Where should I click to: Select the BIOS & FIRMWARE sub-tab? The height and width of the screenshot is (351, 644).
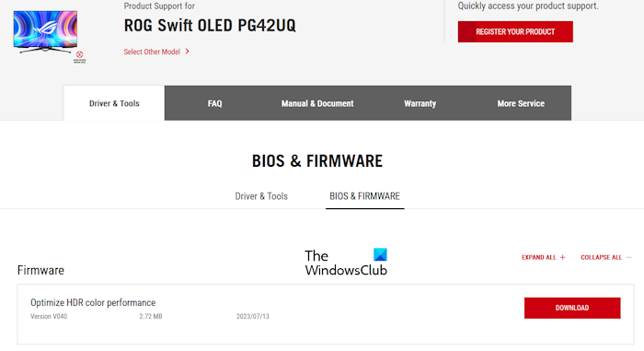[x=364, y=196]
